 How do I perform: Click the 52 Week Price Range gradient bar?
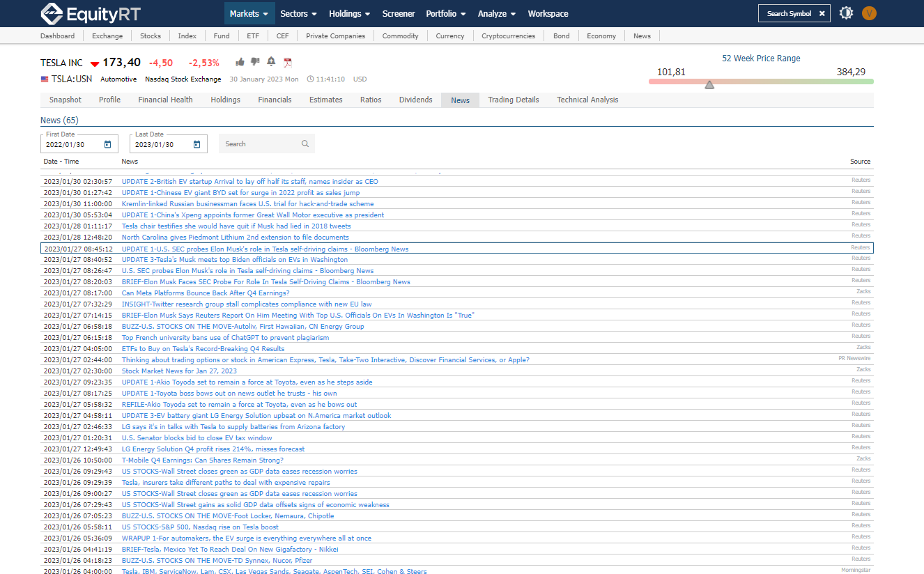coord(761,82)
